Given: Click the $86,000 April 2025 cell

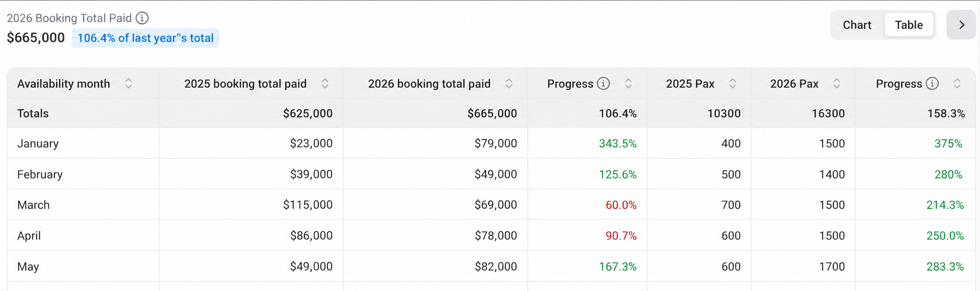Looking at the screenshot, I should tap(311, 235).
